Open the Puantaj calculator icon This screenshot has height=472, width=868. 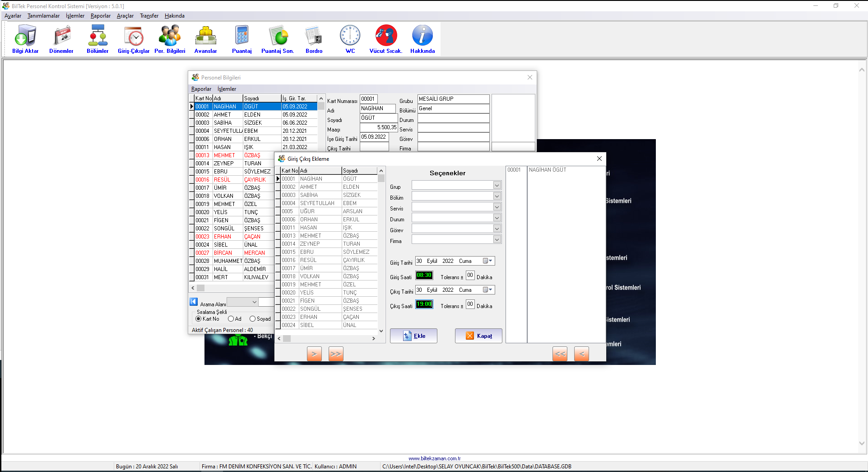tap(242, 39)
